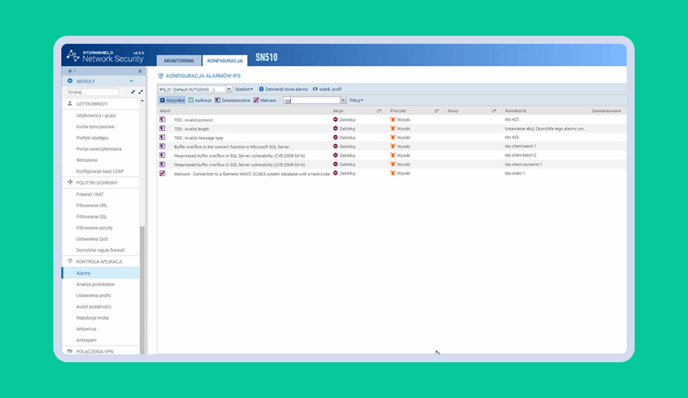Click the info icon next to Zatwierdź nowe alarmy
This screenshot has height=398, width=688.
(261, 89)
